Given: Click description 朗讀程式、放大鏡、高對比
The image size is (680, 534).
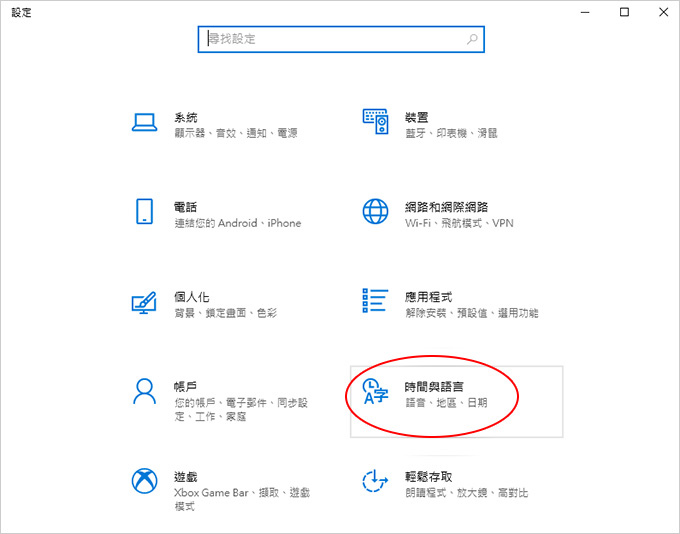Looking at the screenshot, I should point(467,493).
